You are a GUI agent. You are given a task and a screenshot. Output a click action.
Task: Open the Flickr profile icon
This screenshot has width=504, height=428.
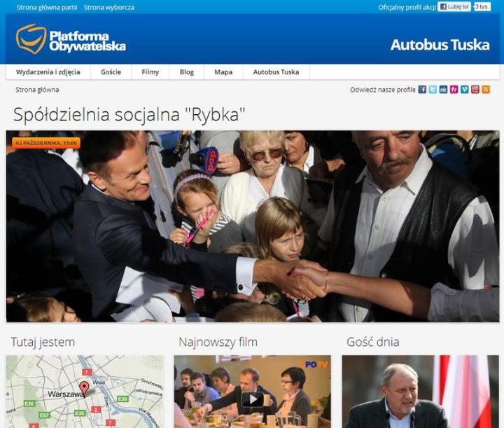click(x=454, y=90)
